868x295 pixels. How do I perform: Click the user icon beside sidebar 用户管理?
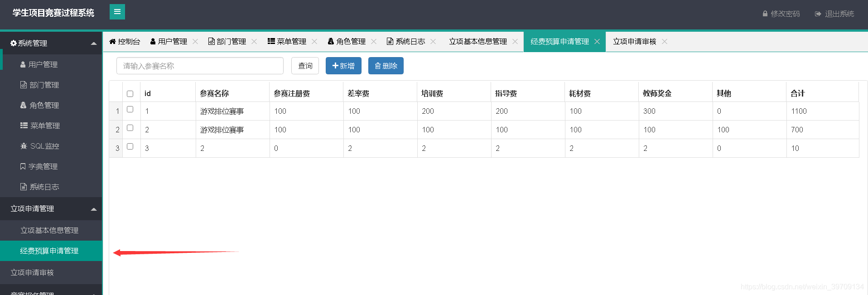click(x=23, y=64)
